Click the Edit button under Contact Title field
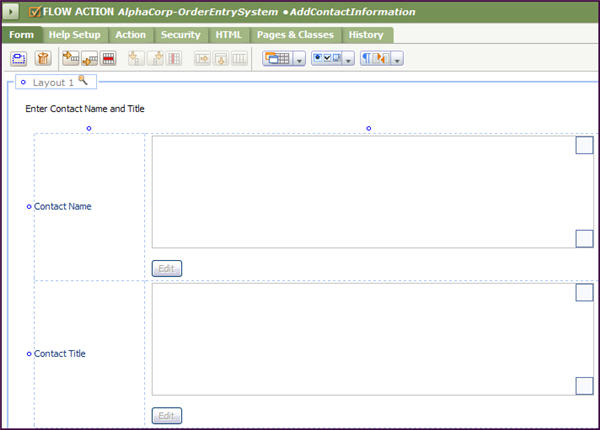 [x=167, y=416]
